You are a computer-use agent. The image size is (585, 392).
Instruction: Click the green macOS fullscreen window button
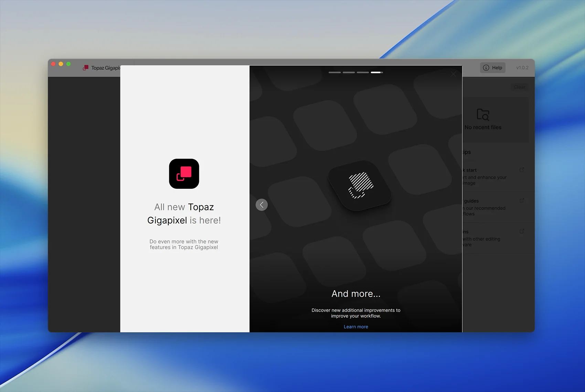[x=68, y=64]
